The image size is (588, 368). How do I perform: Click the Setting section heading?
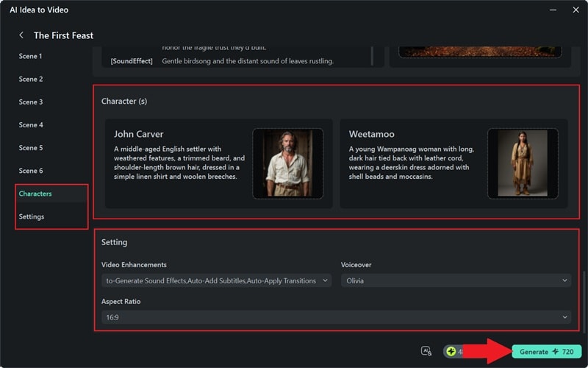[115, 242]
